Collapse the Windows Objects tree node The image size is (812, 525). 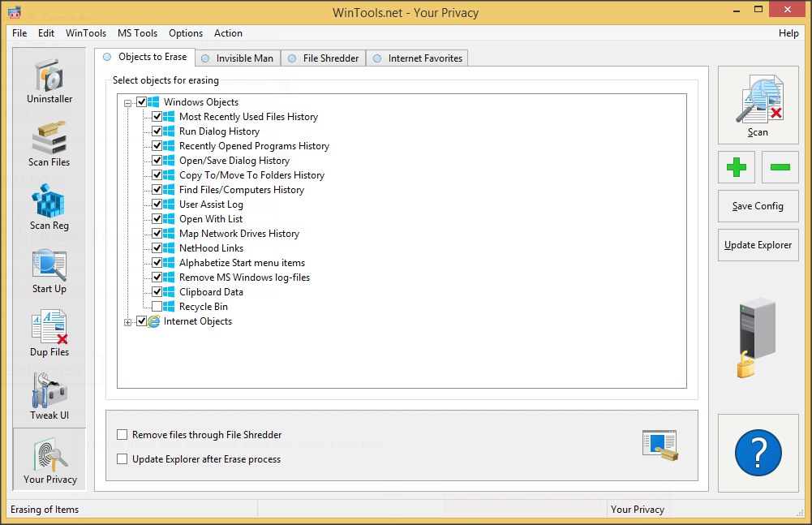click(127, 102)
